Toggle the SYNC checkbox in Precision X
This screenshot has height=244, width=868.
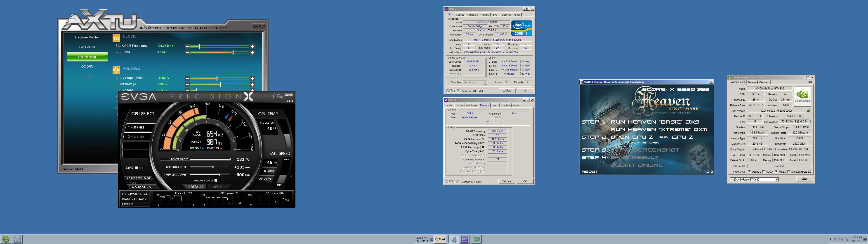click(x=137, y=167)
